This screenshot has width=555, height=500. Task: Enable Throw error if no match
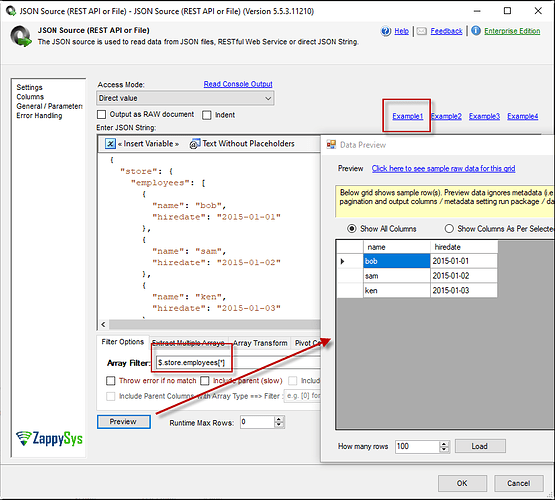(x=111, y=381)
